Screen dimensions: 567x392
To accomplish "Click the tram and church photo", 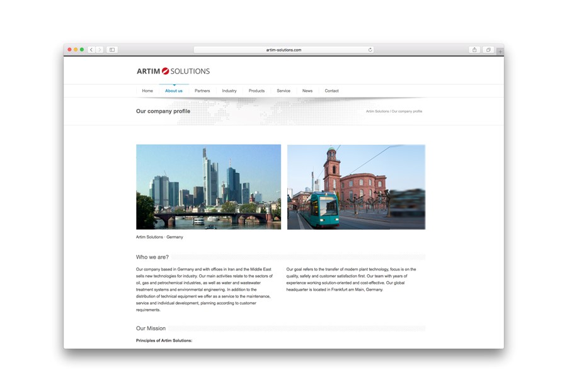I will pos(356,187).
